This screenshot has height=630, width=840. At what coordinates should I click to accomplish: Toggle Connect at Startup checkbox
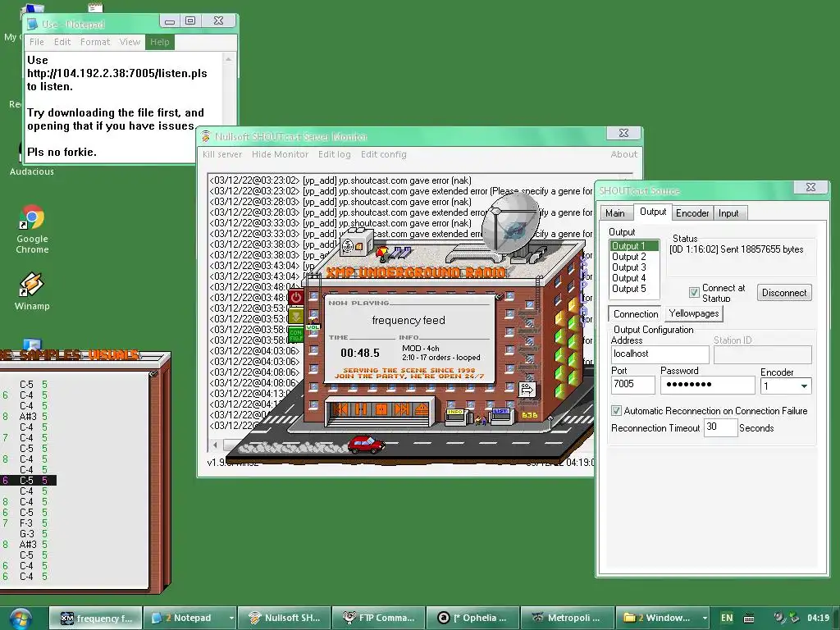point(694,293)
